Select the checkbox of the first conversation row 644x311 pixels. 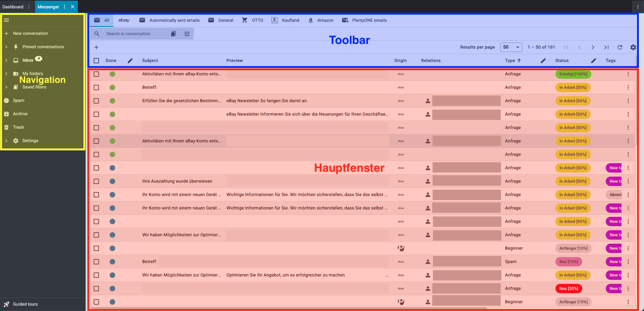click(x=96, y=74)
